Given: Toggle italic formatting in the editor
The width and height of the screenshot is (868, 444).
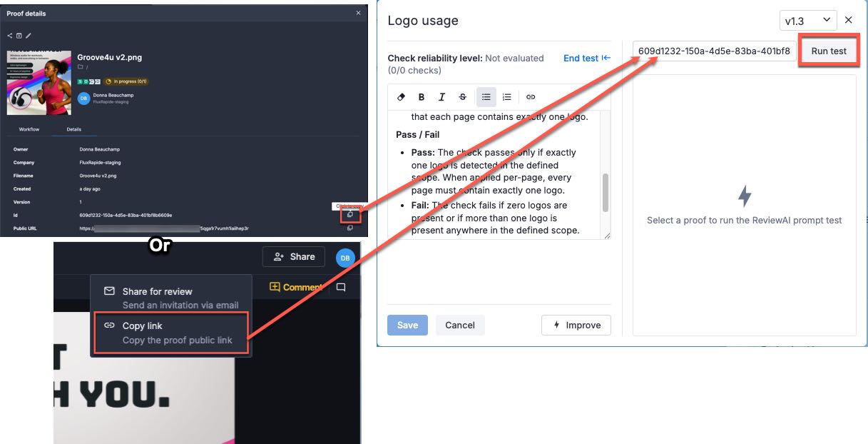Looking at the screenshot, I should pos(442,97).
